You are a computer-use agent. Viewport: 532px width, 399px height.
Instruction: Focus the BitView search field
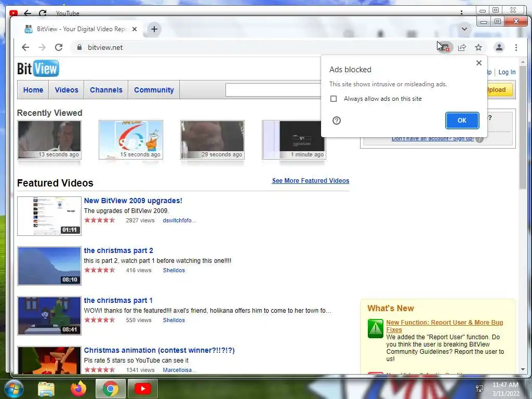[x=273, y=90]
